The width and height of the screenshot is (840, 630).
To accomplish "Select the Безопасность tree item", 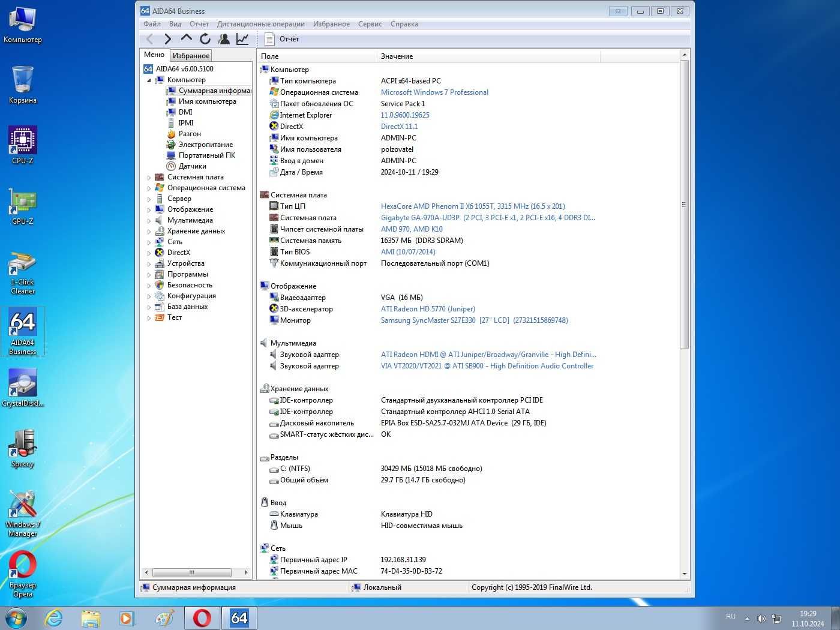I will click(190, 285).
